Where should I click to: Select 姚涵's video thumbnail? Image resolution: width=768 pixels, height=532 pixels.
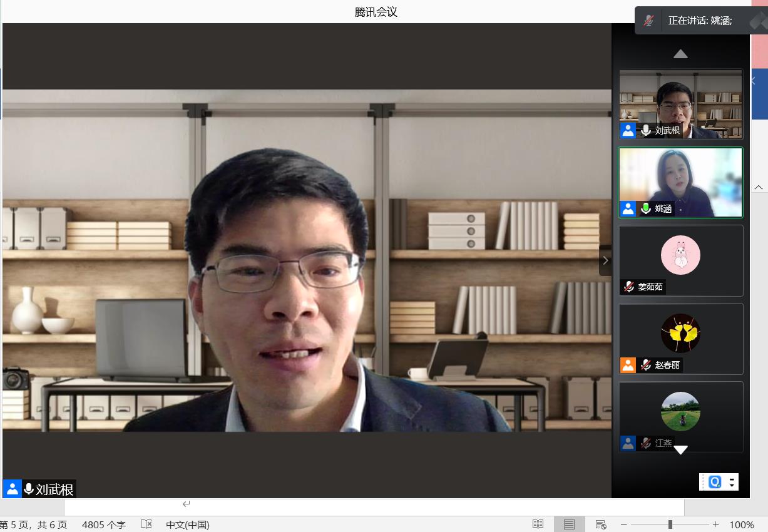pyautogui.click(x=680, y=182)
